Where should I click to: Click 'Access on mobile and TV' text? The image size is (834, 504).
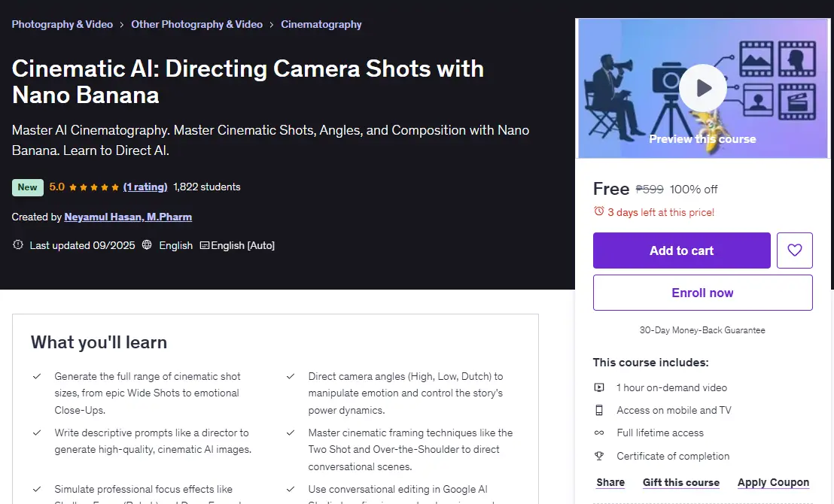click(674, 410)
